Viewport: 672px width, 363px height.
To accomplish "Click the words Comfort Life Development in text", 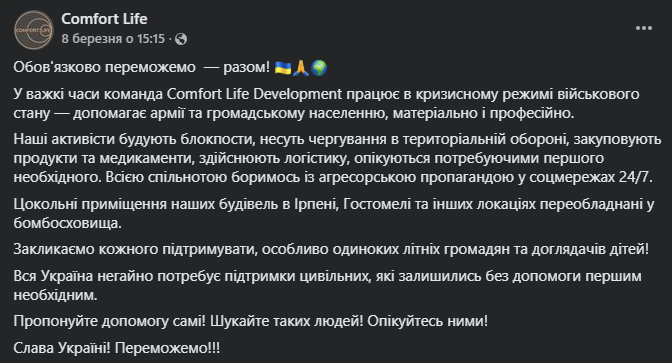I will coord(254,94).
